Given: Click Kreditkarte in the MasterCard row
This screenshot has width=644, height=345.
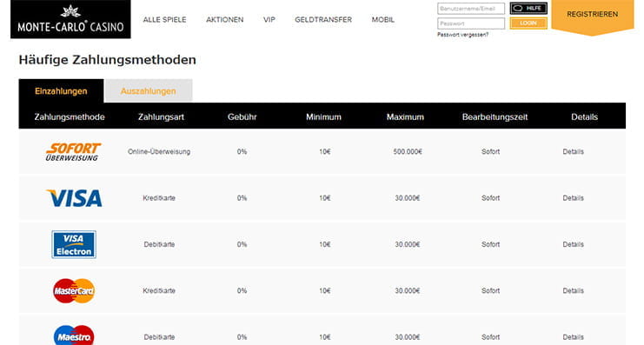Looking at the screenshot, I should point(159,291).
